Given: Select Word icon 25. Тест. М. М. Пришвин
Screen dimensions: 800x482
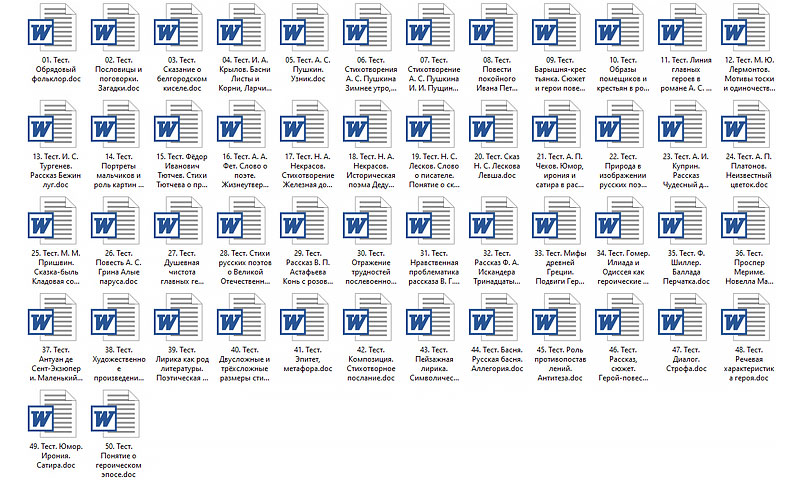Looking at the screenshot, I should click(52, 221).
